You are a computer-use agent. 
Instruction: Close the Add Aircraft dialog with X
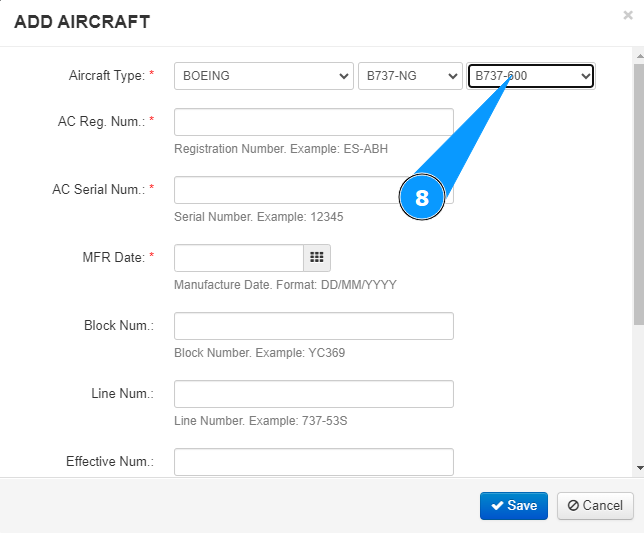(x=628, y=16)
